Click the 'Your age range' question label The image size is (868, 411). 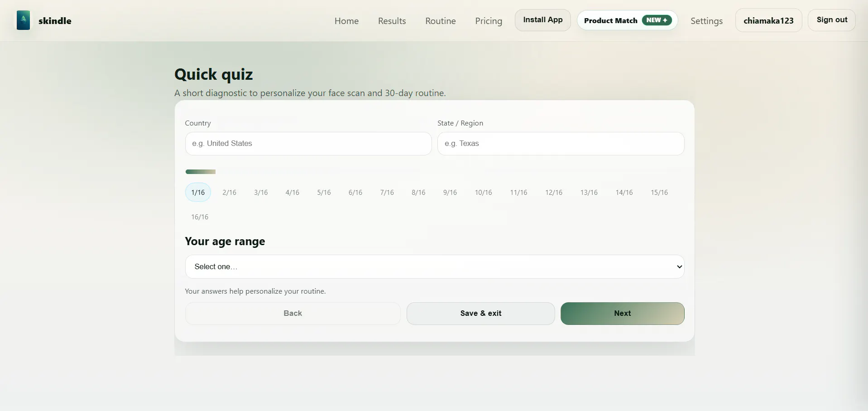[225, 242]
